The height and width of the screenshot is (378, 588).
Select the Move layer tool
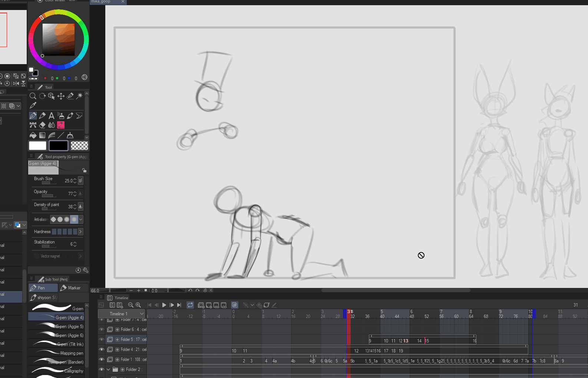(x=61, y=96)
